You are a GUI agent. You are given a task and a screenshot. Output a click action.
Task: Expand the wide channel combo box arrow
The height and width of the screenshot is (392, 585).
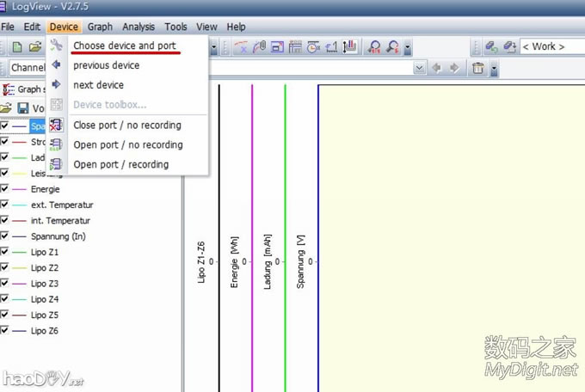point(419,68)
